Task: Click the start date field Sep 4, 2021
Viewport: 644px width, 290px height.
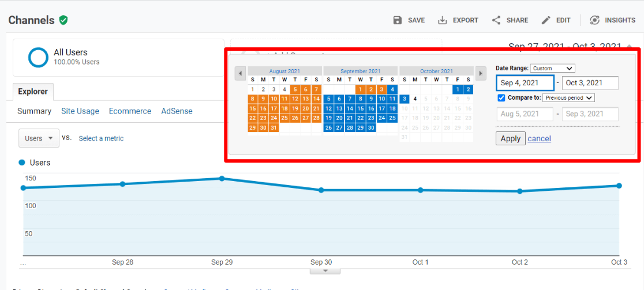Action: click(x=525, y=83)
